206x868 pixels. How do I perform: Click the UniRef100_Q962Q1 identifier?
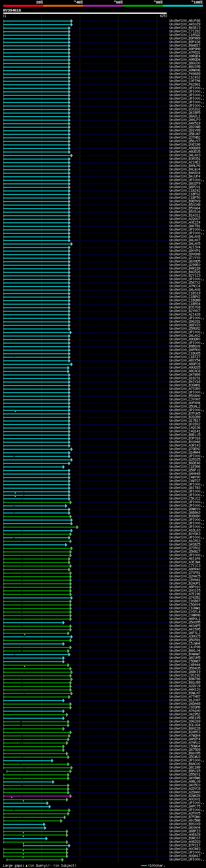point(185,321)
